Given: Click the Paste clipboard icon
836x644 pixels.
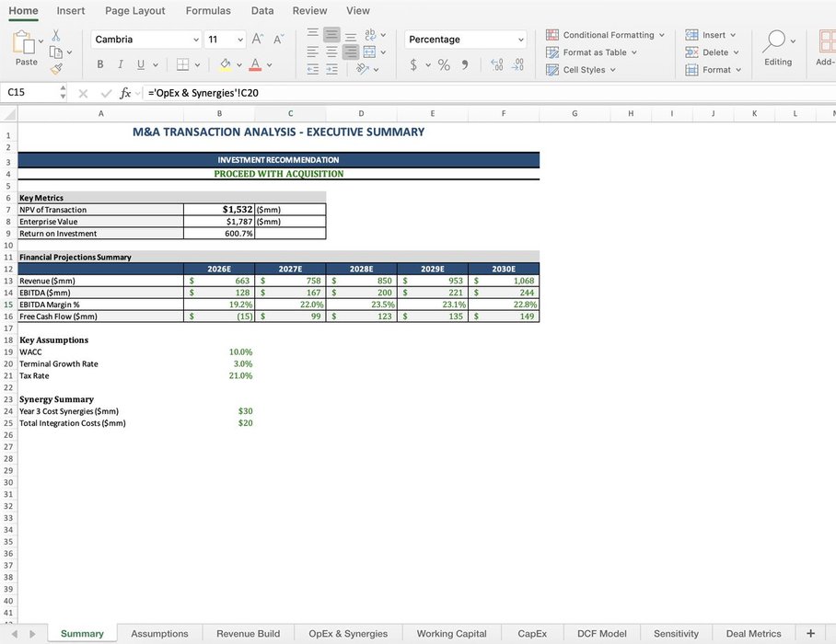Looking at the screenshot, I should (26, 46).
